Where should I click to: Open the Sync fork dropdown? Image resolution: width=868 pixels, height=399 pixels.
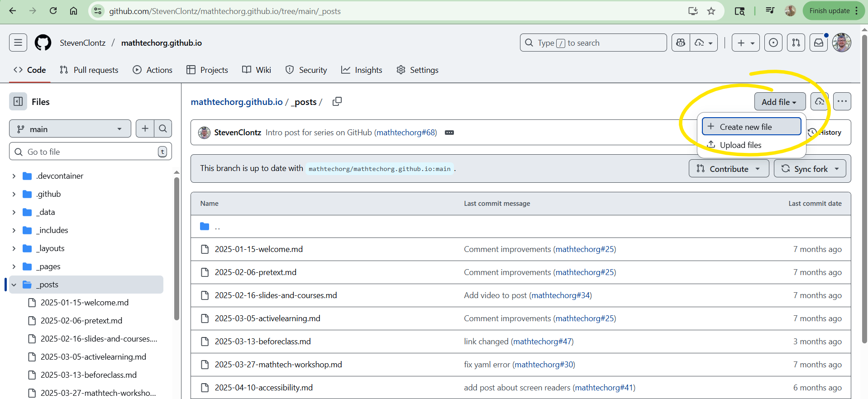pos(810,169)
